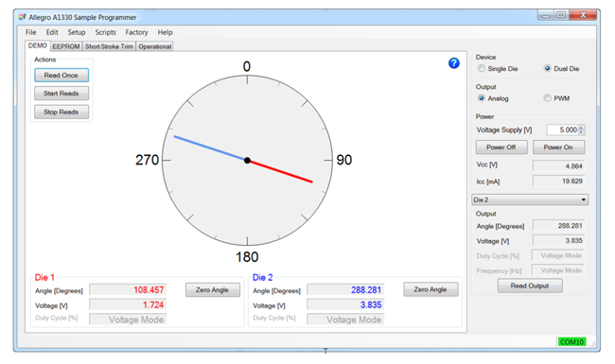The image size is (615, 364).
Task: Open the Die 2 dropdown list
Action: tap(530, 199)
